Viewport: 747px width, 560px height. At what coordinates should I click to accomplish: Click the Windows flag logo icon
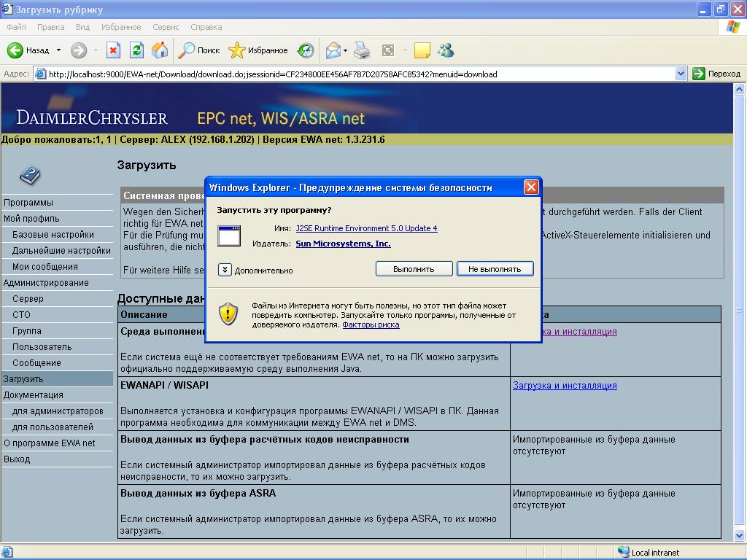click(732, 27)
